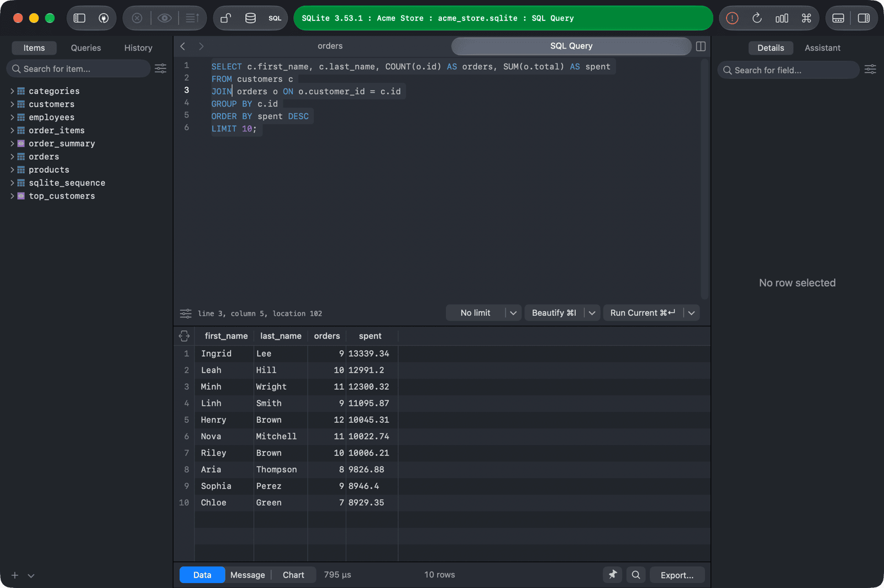Go forward with the right arrow
This screenshot has height=588, width=884.
(x=201, y=46)
